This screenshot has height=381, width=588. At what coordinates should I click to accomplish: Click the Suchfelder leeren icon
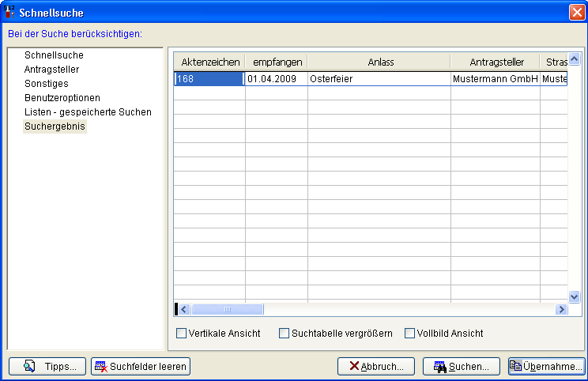[100, 366]
